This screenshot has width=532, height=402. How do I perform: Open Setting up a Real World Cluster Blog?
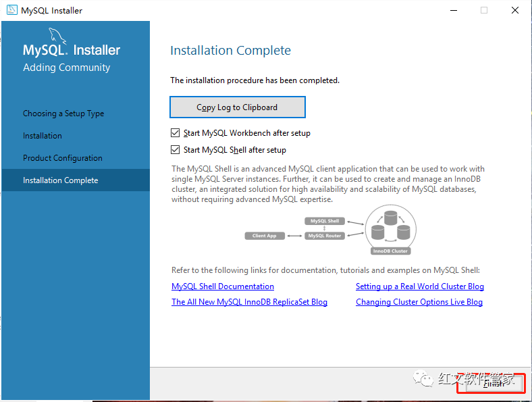click(x=420, y=286)
